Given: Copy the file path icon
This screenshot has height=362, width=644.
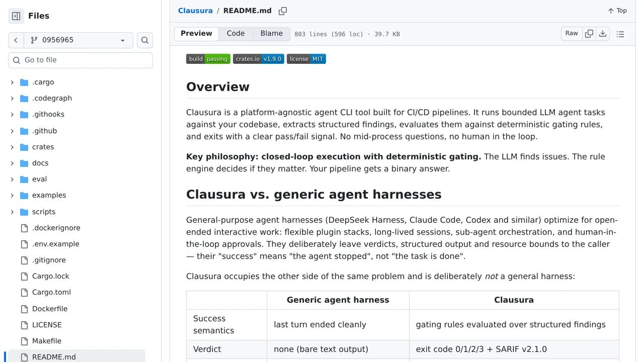Looking at the screenshot, I should [x=283, y=11].
